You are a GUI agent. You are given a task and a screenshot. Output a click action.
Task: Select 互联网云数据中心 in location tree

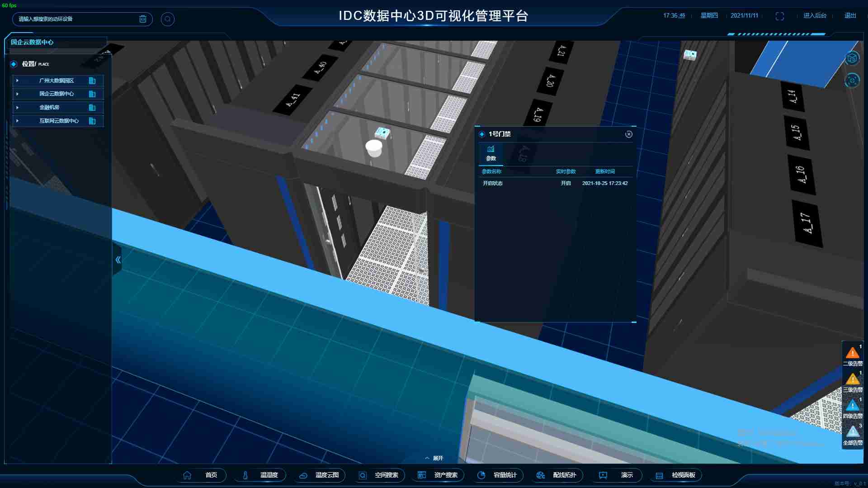[x=59, y=121]
